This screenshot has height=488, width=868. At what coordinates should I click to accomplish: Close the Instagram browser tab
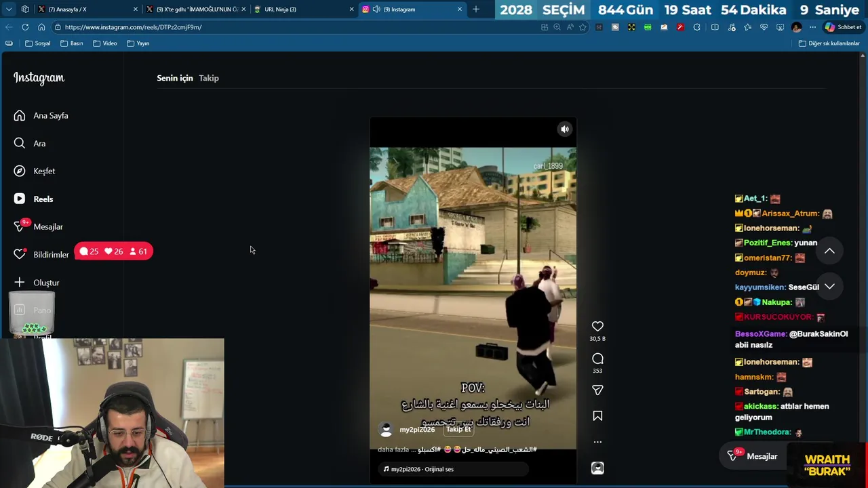coord(460,9)
